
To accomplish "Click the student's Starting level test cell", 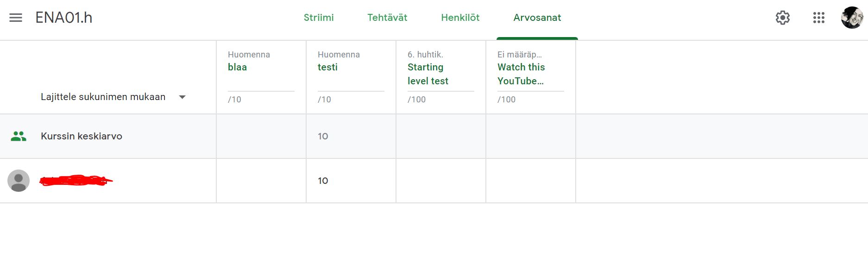I will coord(440,181).
